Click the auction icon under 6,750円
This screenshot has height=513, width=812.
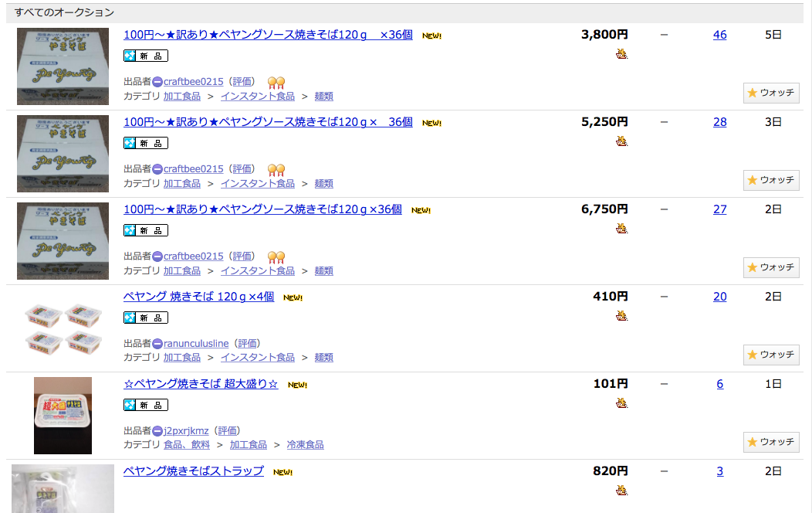point(621,228)
